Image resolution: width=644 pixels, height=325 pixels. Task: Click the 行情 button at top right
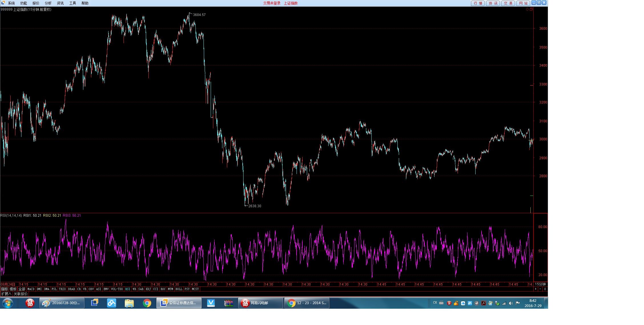(478, 3)
